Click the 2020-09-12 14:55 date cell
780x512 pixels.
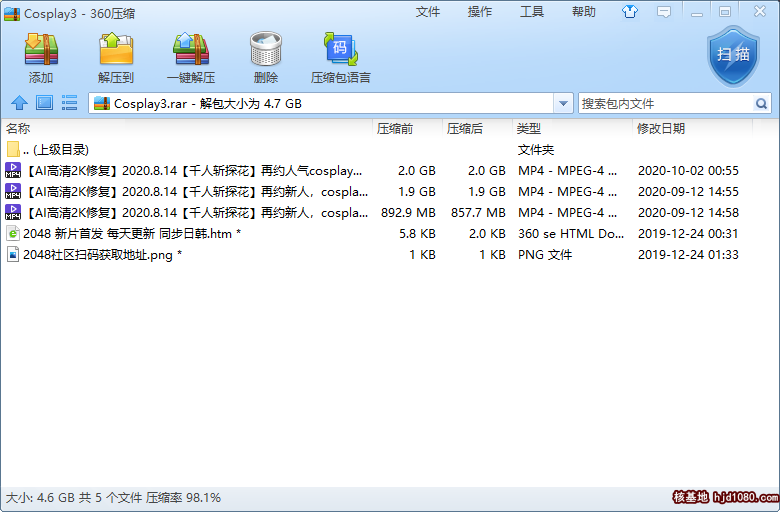pyautogui.click(x=688, y=192)
